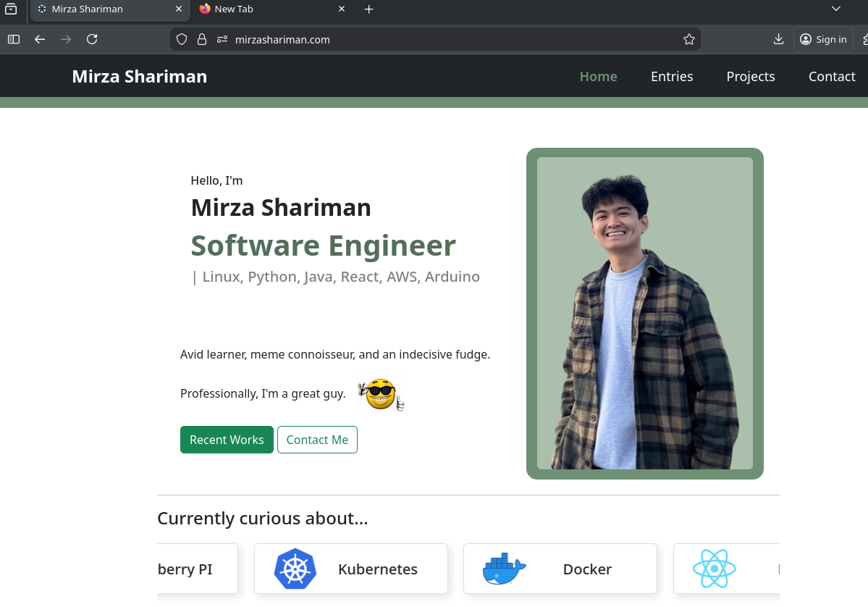Bookmark this page with star icon

point(688,39)
